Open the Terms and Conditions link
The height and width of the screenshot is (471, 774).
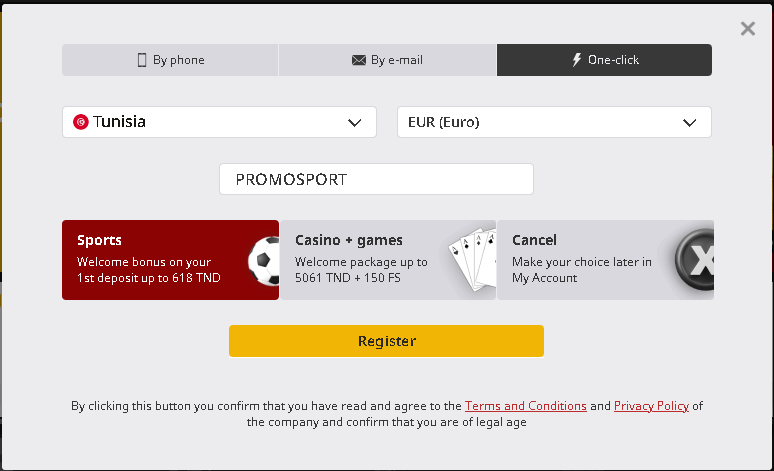[x=526, y=406]
